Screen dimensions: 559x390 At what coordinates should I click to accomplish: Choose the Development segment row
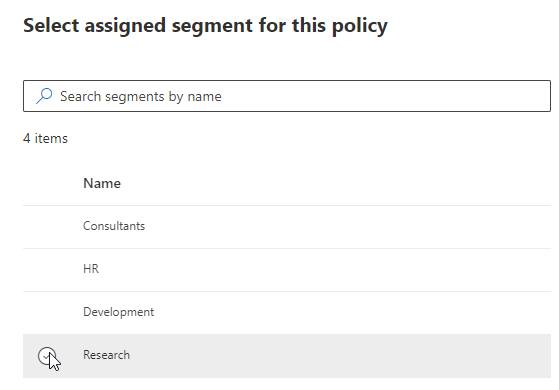click(x=287, y=313)
